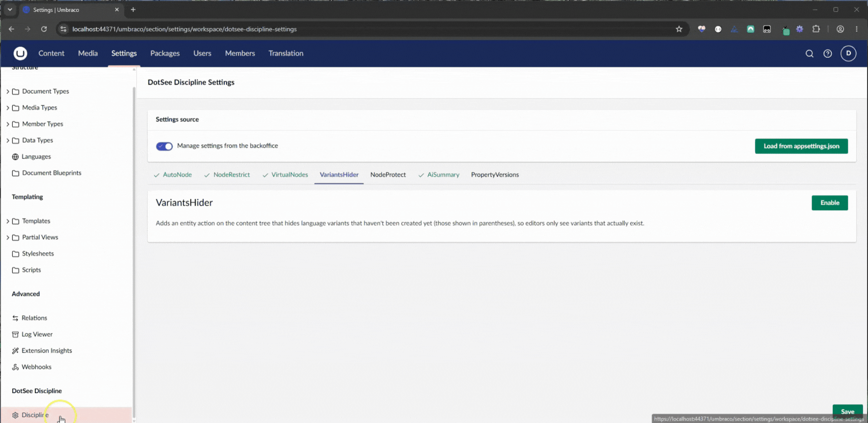Open the Users section
This screenshot has width=868, height=423.
tap(202, 53)
